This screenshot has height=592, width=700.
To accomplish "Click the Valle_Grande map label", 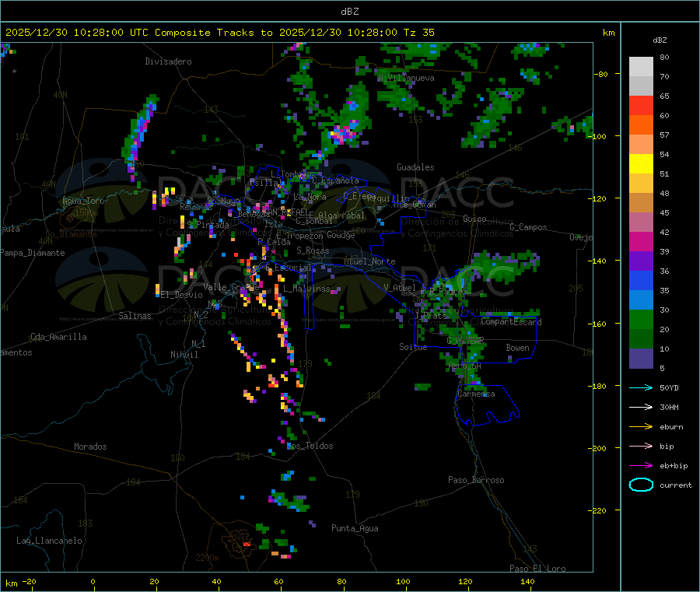I will 231,287.
